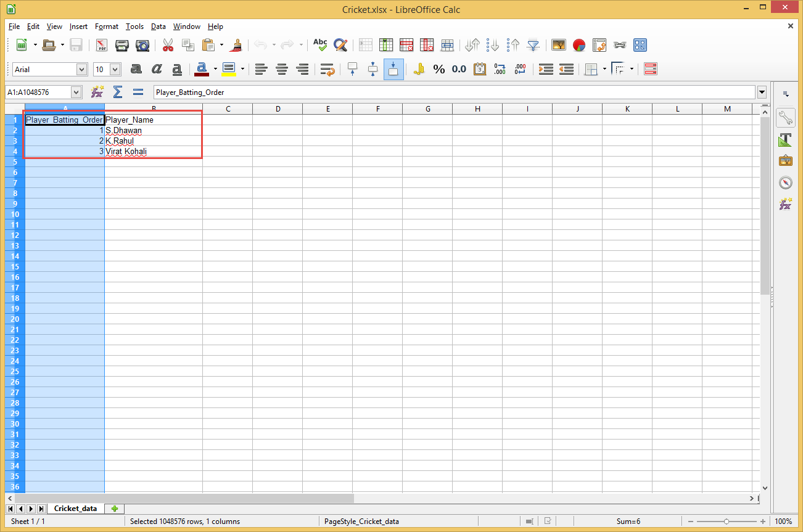Open the font size 10 dropdown
The width and height of the screenshot is (803, 532).
point(115,70)
